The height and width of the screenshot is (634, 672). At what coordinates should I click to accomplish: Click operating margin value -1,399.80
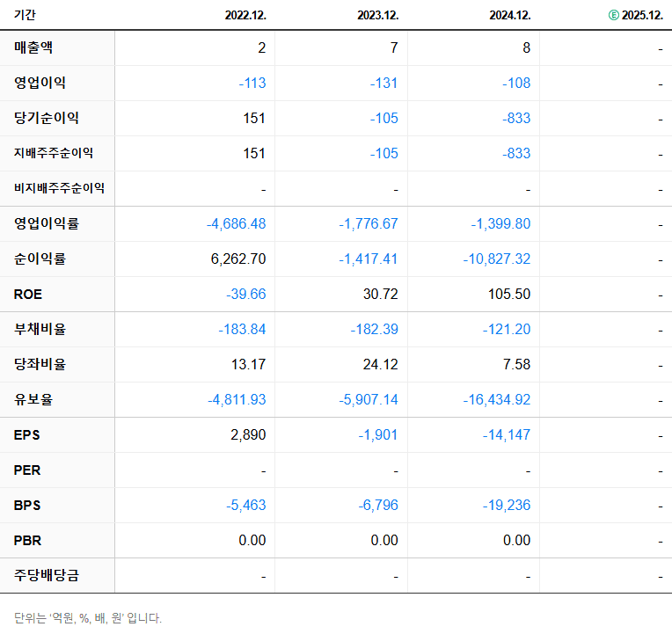[x=501, y=223]
